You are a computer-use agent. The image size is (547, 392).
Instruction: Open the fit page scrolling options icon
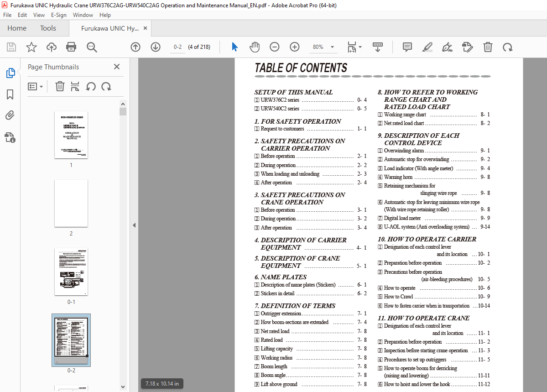354,47
